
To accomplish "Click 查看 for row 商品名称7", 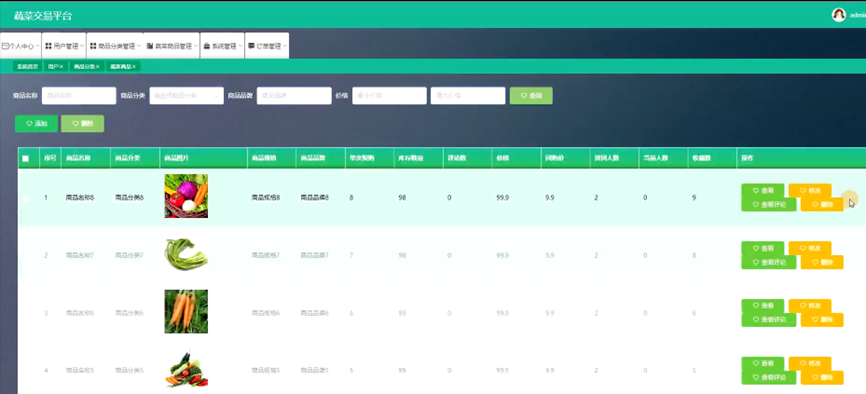I will (x=762, y=248).
